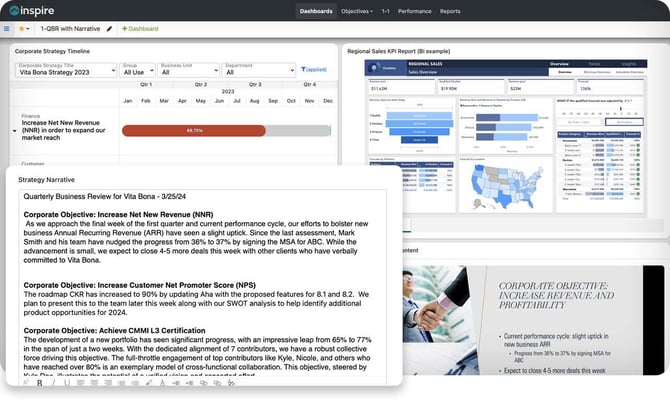Toggle underline formatting in narrative editor
This screenshot has width=670, height=417.
tap(65, 382)
